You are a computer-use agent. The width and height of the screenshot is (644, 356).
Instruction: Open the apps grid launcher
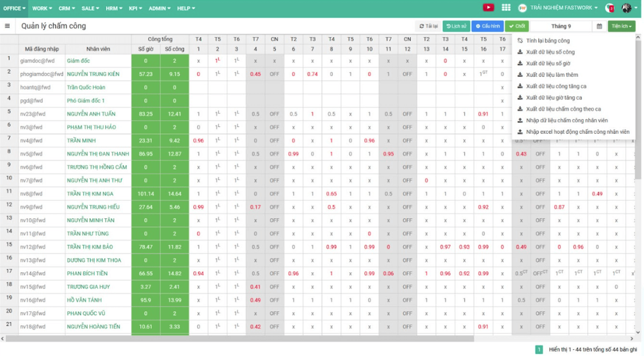tap(506, 8)
